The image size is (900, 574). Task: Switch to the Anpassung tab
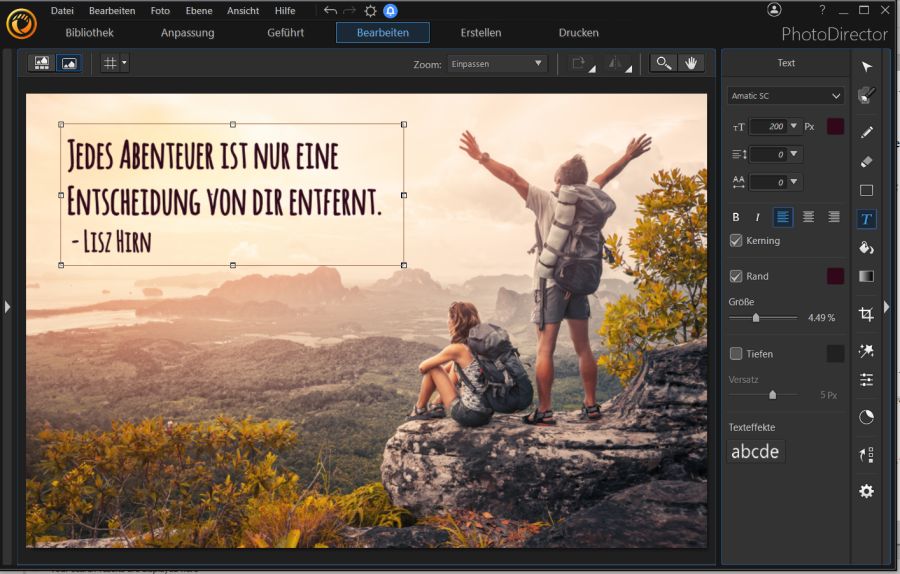pos(188,33)
